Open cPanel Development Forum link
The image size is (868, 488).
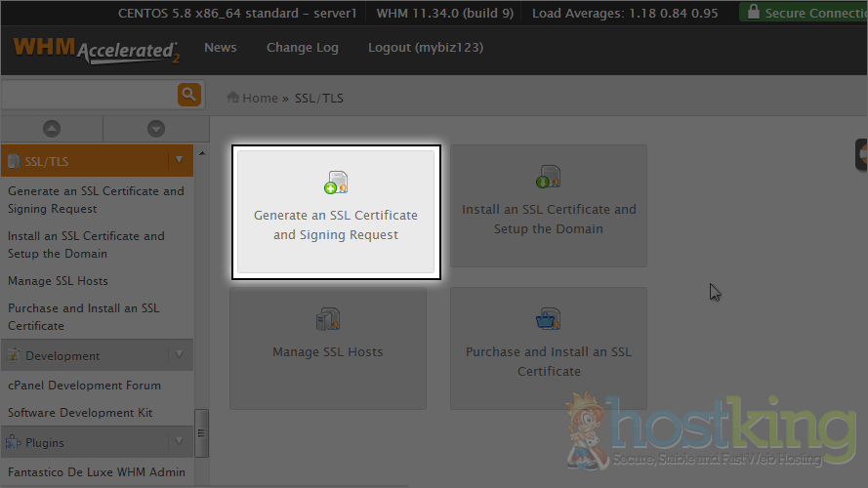click(84, 386)
